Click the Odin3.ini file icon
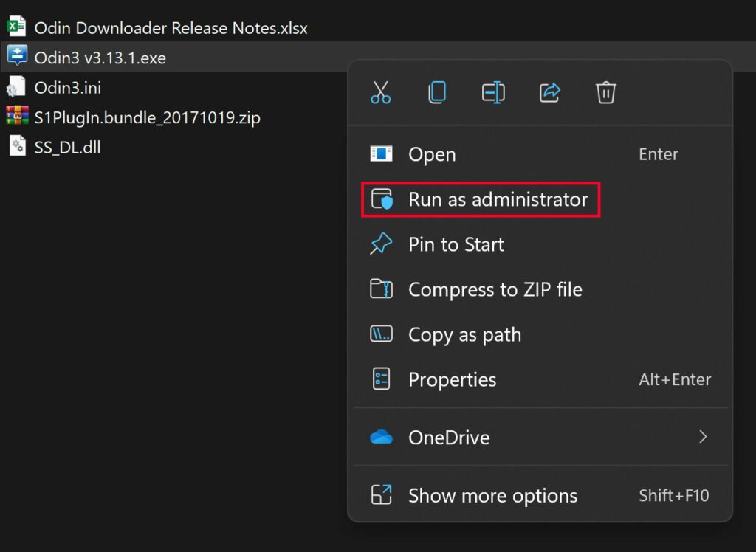 click(16, 86)
